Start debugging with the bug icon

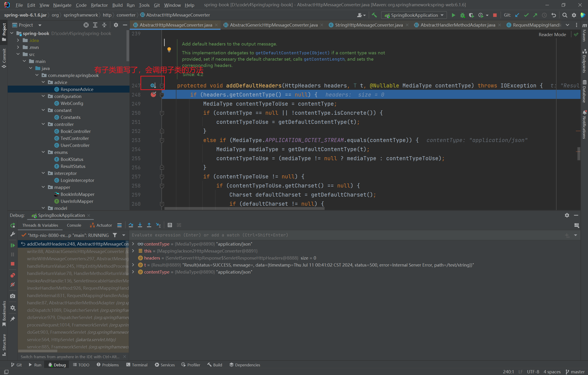pyautogui.click(x=462, y=15)
